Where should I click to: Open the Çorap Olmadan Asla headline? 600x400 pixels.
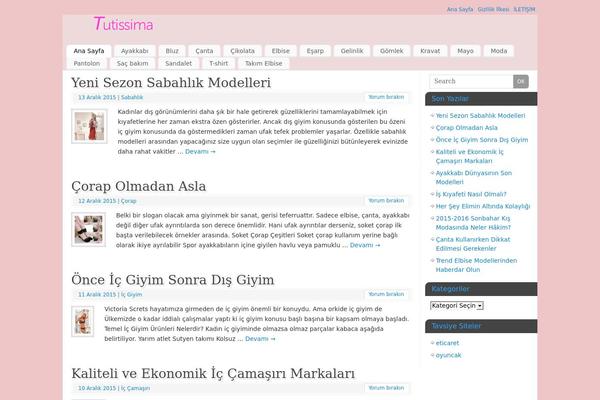click(x=139, y=186)
